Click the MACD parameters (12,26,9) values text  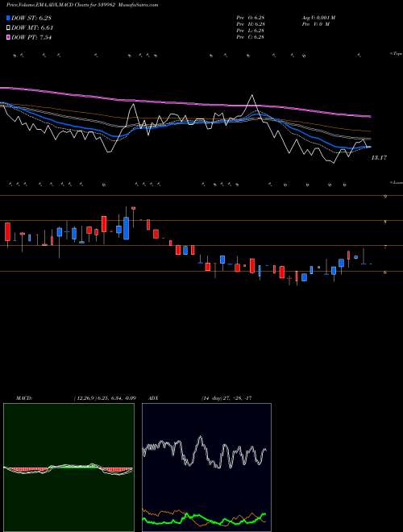point(104,397)
